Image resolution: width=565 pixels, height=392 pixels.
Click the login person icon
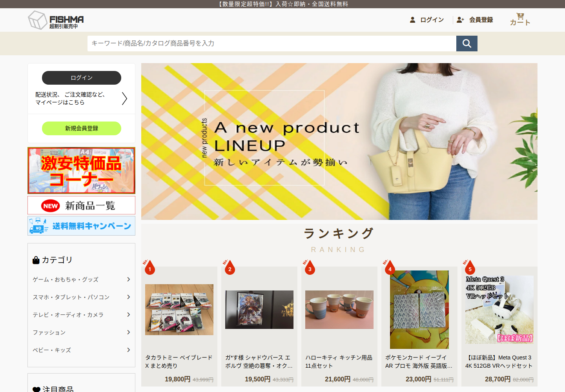[x=412, y=20]
